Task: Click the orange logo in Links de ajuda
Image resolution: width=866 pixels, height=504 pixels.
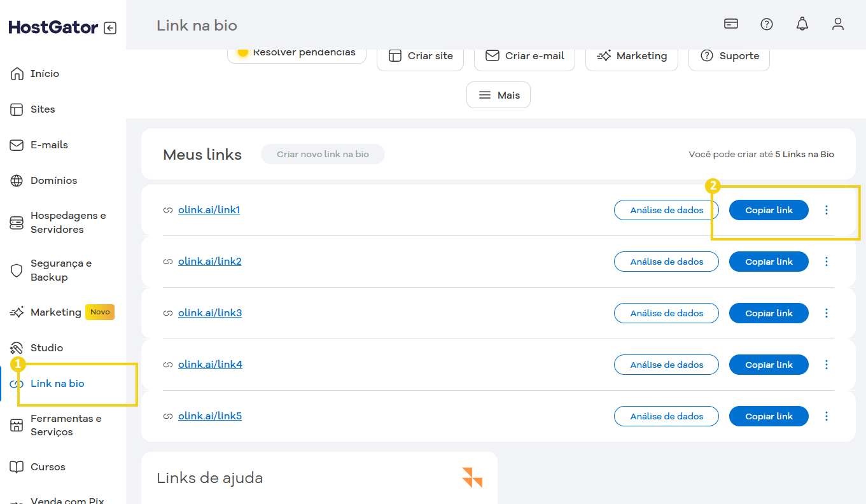Action: (x=472, y=477)
